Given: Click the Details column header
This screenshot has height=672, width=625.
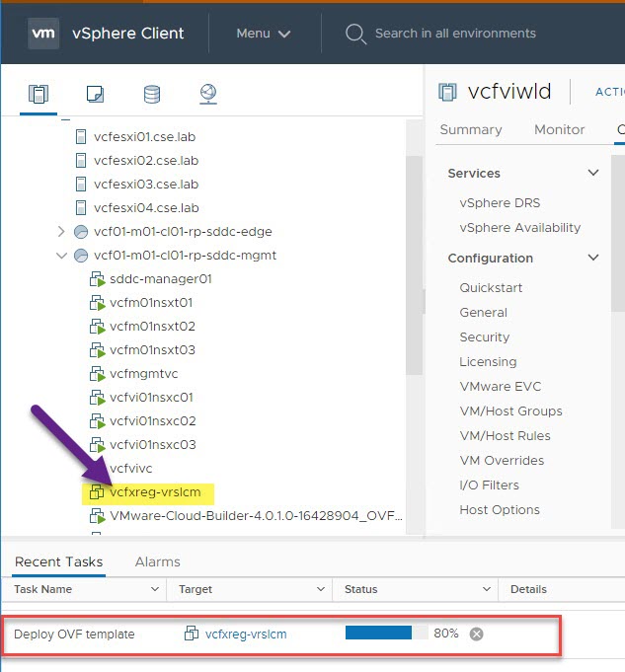Looking at the screenshot, I should [528, 589].
